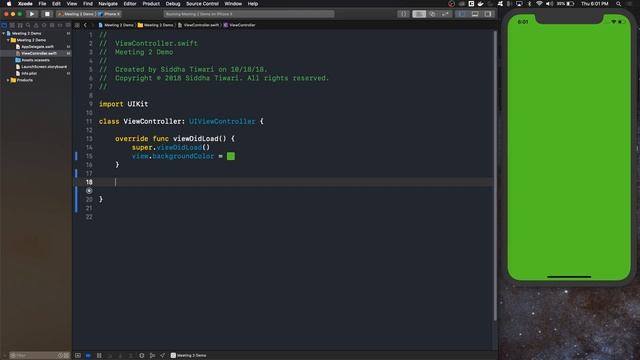Run the app with the Play button

[32, 14]
